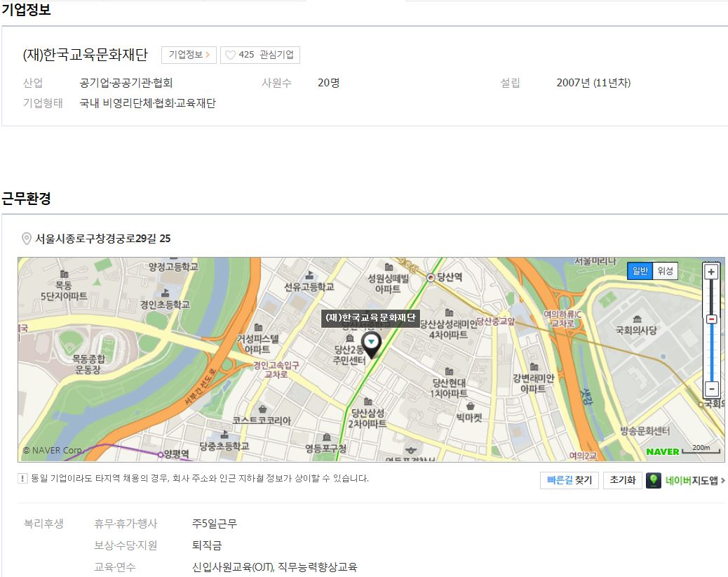
Task: Zoom in the map with plus button
Action: 711,272
